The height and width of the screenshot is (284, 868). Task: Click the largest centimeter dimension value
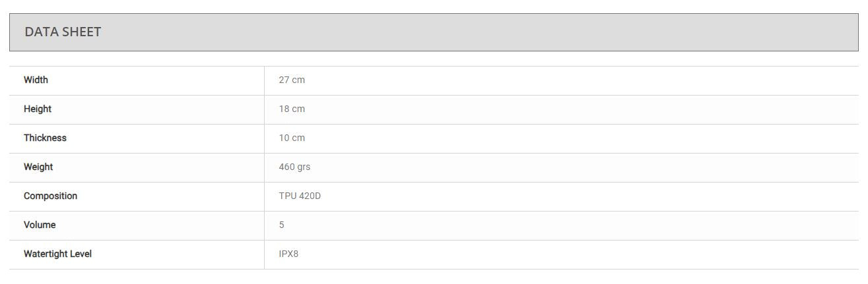pyautogui.click(x=292, y=80)
